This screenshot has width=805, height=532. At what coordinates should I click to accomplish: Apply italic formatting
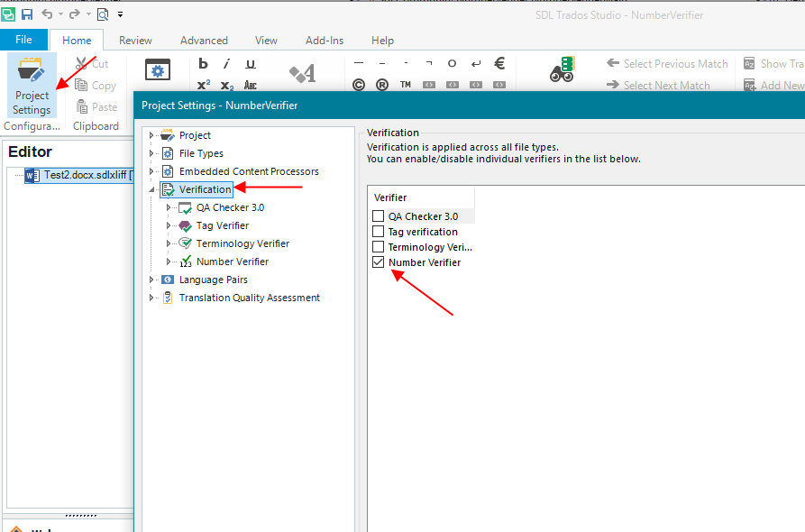click(x=226, y=64)
